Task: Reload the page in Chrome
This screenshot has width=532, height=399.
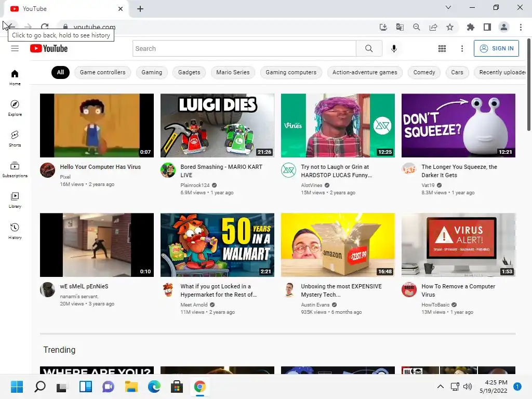Action: click(45, 27)
